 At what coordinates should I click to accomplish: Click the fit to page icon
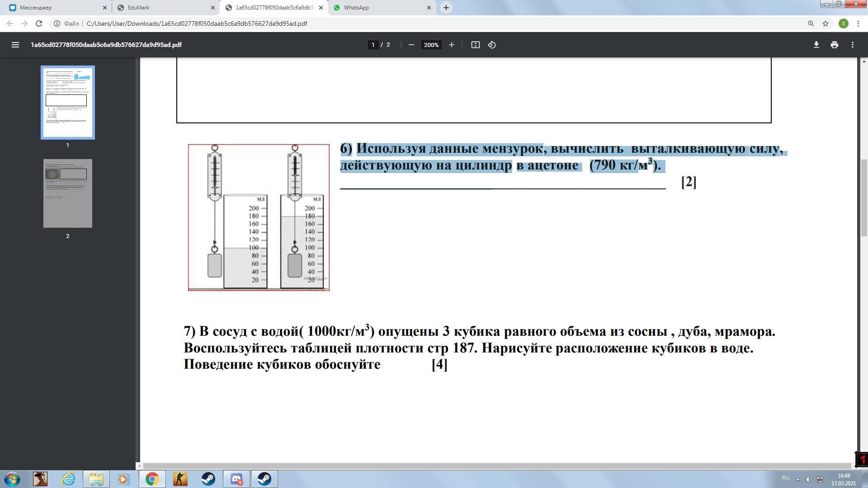click(475, 45)
